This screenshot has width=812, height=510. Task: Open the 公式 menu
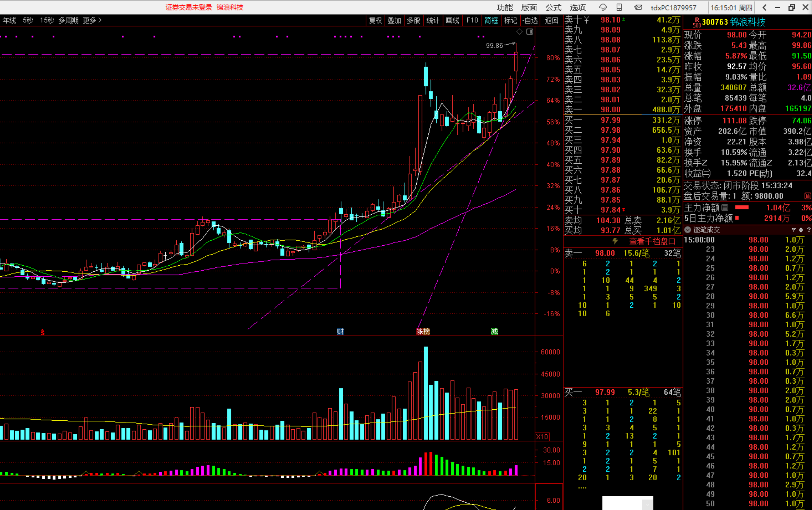pyautogui.click(x=553, y=7)
